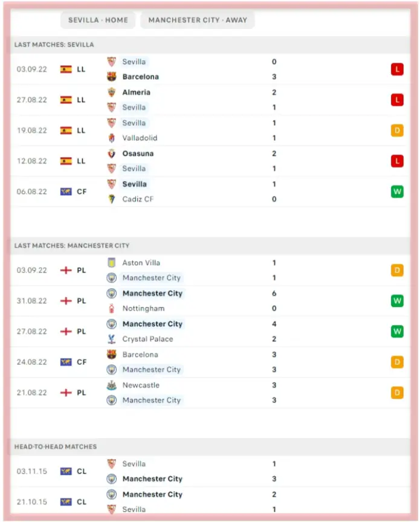Switch to Manchester City - Away tab
Screen dimensions: 420x522
tap(198, 20)
